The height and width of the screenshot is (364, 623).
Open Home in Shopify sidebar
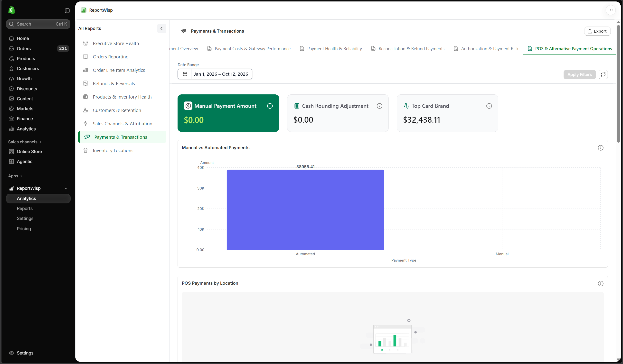point(38,38)
